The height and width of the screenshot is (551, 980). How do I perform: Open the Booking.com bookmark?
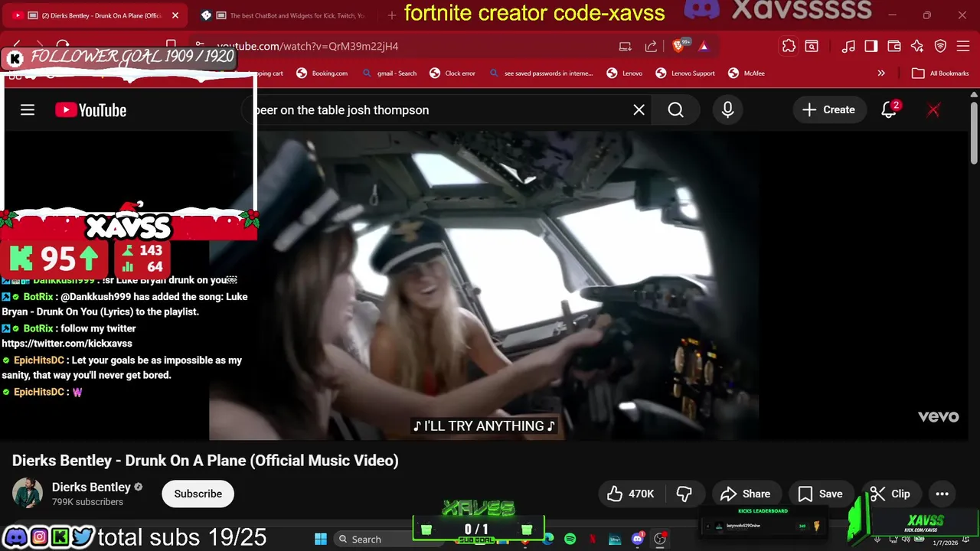pyautogui.click(x=322, y=73)
